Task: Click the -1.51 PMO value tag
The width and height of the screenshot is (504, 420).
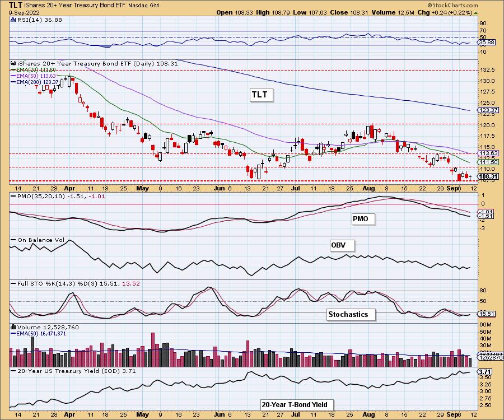Action: tap(487, 216)
